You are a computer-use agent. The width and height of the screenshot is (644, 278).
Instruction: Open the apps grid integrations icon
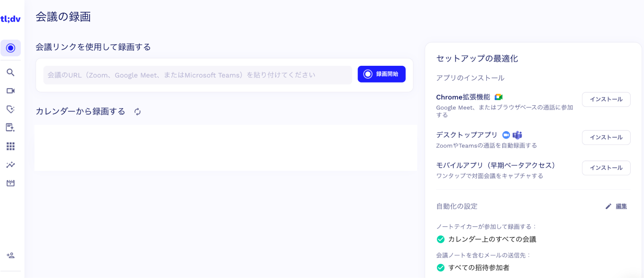pos(11,146)
